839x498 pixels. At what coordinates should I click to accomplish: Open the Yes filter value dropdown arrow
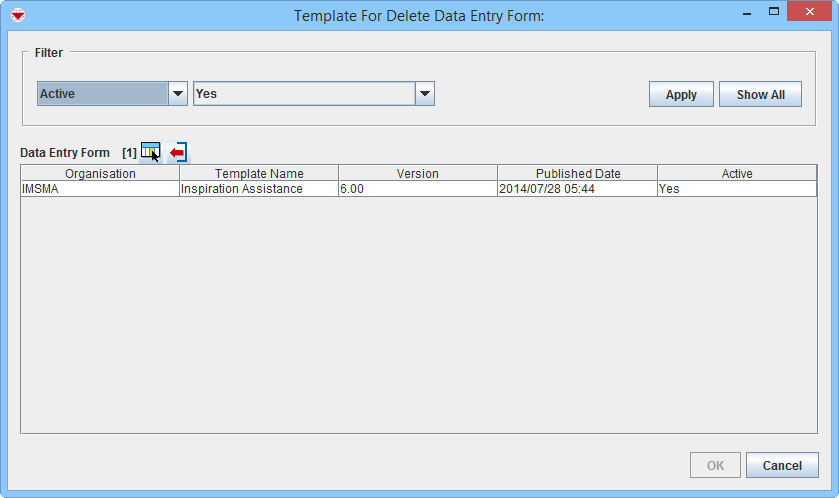(x=425, y=94)
